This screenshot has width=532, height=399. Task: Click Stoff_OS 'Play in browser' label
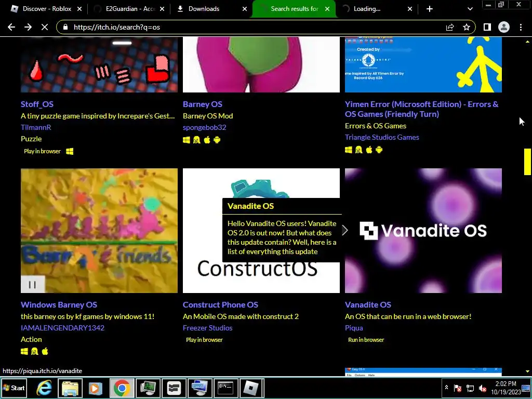pos(43,151)
